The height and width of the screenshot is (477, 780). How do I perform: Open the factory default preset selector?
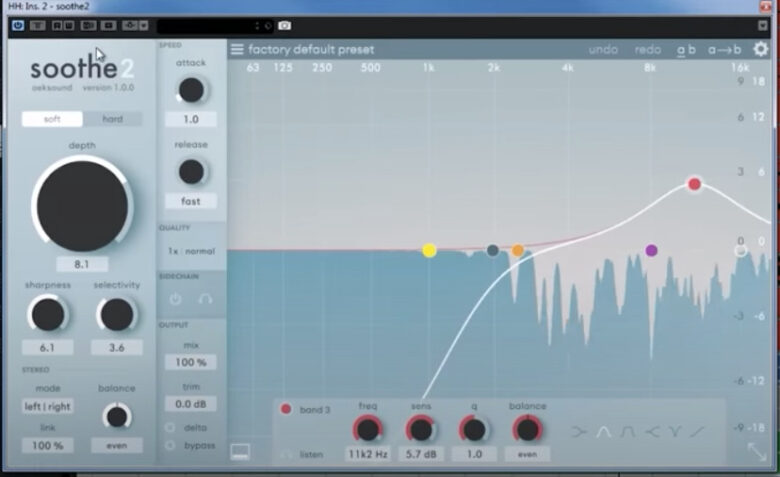coord(311,50)
